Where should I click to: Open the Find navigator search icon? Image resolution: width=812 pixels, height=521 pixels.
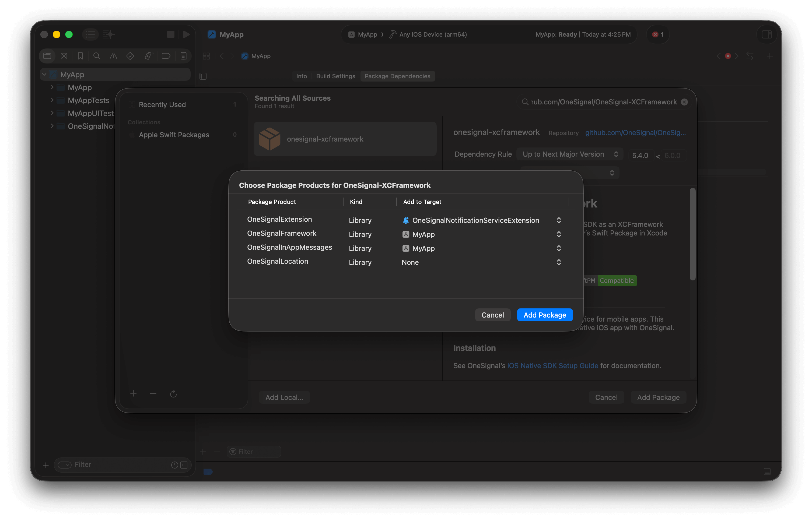click(x=97, y=56)
